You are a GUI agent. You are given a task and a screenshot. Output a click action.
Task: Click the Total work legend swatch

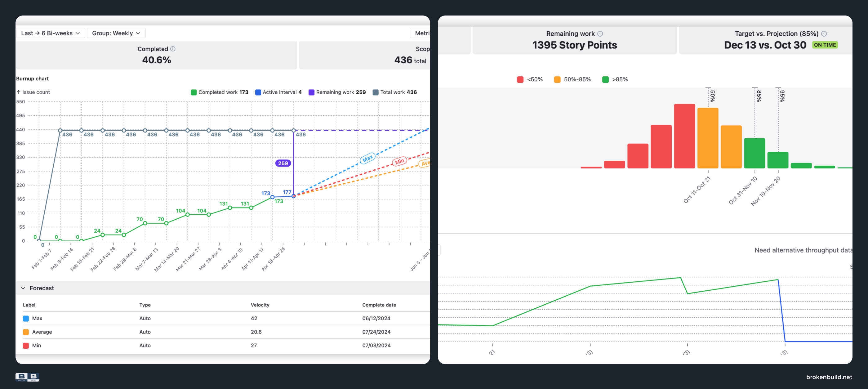click(375, 92)
